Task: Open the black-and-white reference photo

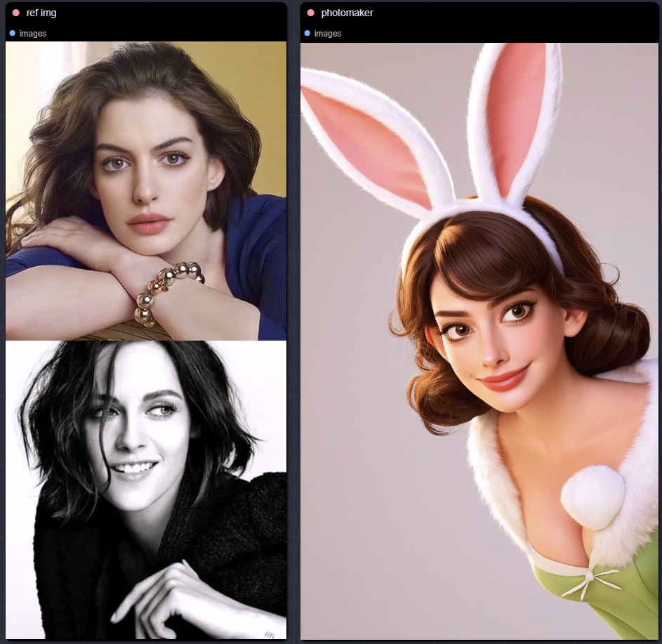Action: [146, 490]
